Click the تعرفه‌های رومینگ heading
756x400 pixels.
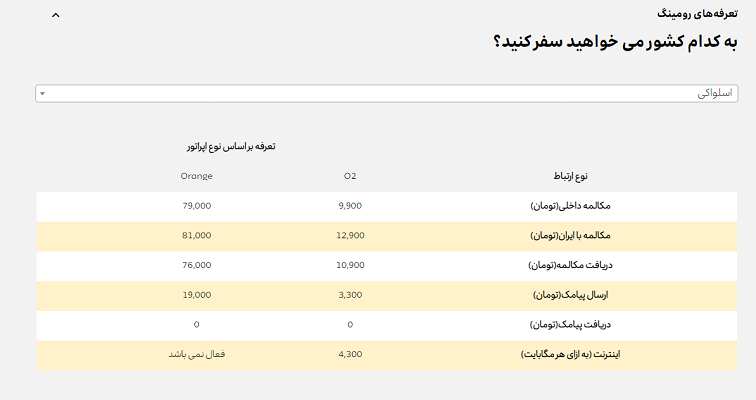point(697,13)
